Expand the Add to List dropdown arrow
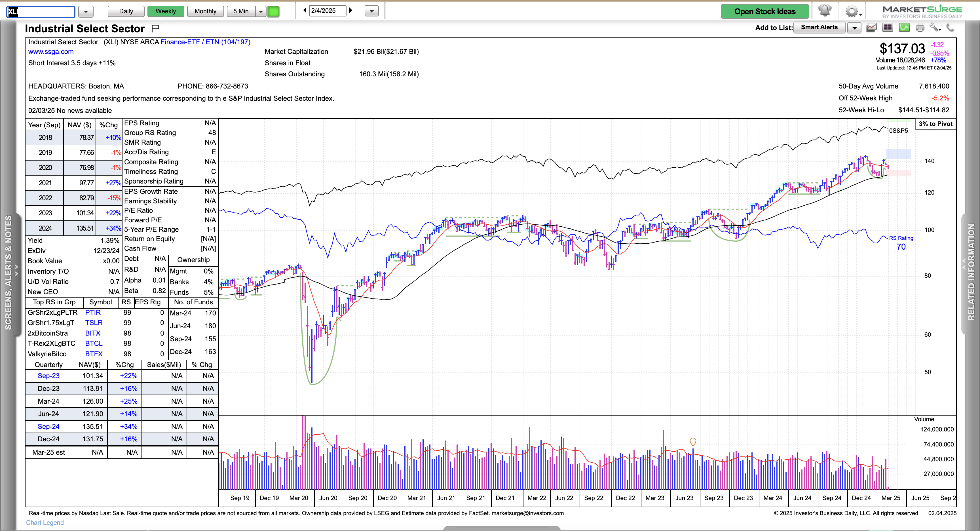The width and height of the screenshot is (980, 531). (854, 28)
